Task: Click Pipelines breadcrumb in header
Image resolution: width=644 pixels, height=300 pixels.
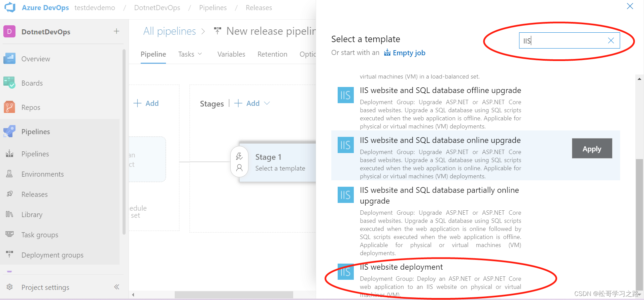Action: coord(213,7)
